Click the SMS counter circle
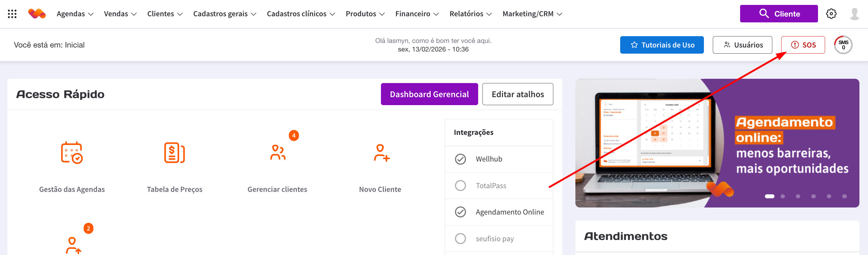 point(843,45)
